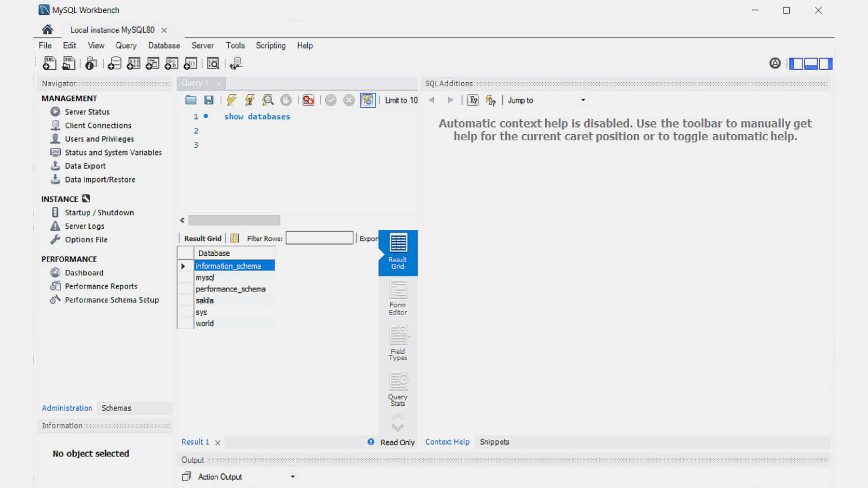Open the Server menu
This screenshot has width=868, height=488.
(x=202, y=46)
